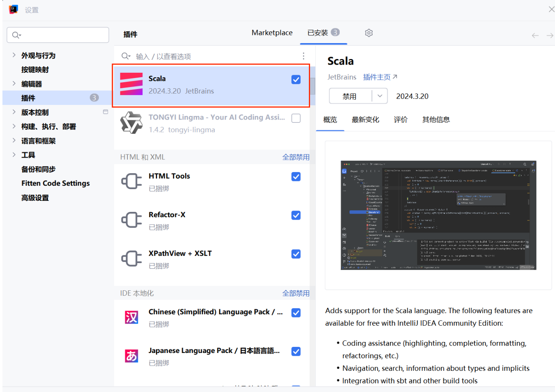The image size is (555, 392).
Task: Click the Scala plugin logo icon
Action: pos(131,83)
